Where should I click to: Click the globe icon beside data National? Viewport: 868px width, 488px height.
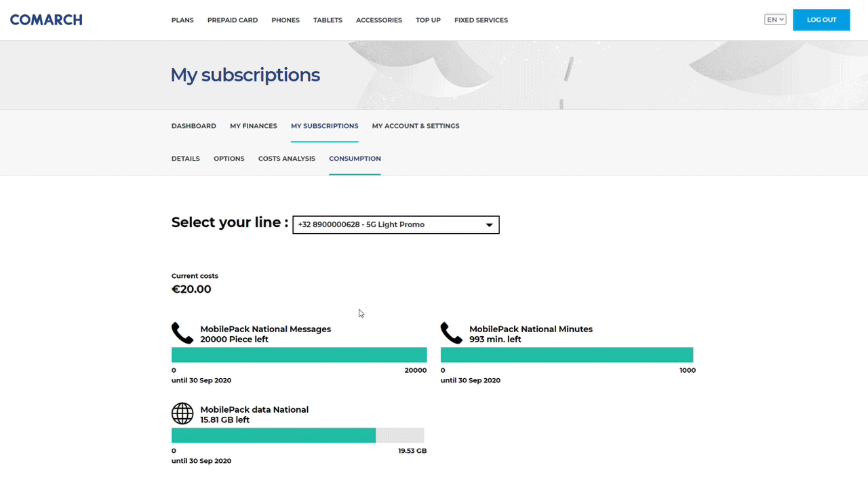pos(182,413)
